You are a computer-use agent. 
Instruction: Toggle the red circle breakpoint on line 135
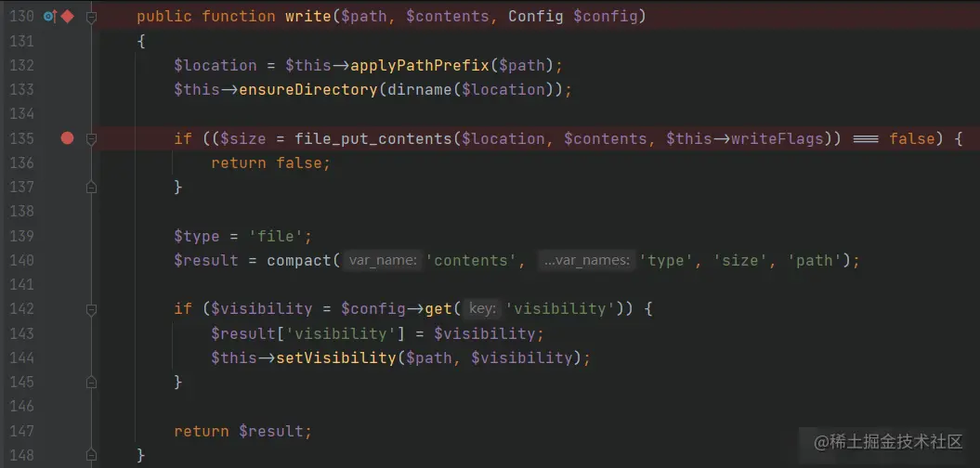[68, 138]
